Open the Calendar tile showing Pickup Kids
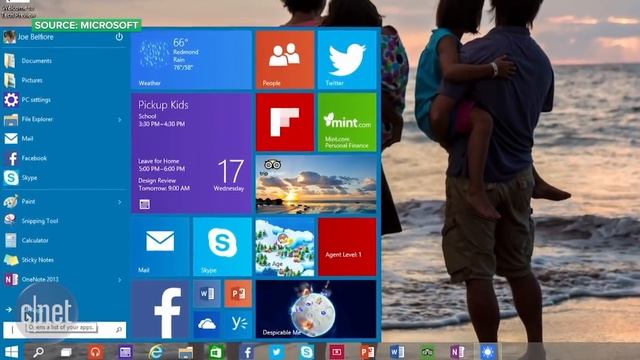This screenshot has width=640, height=360. (191, 153)
